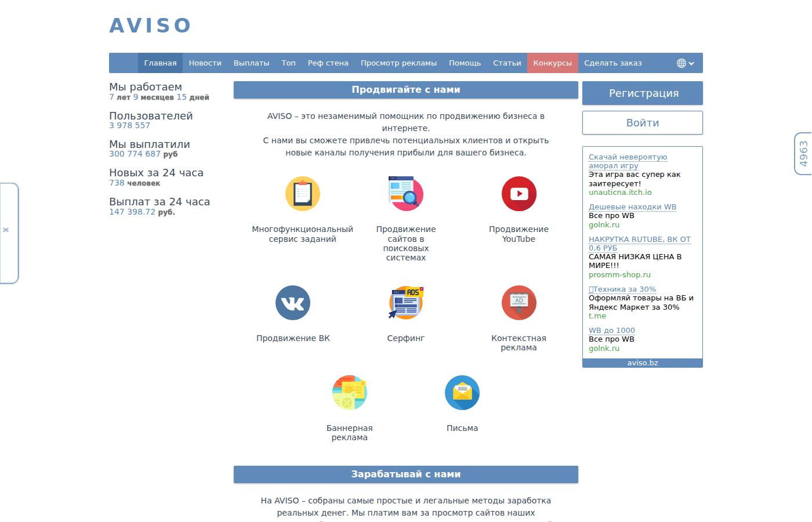Viewport: 812px width, 522px height.
Task: Close the left side panel with X
Action: [x=6, y=230]
